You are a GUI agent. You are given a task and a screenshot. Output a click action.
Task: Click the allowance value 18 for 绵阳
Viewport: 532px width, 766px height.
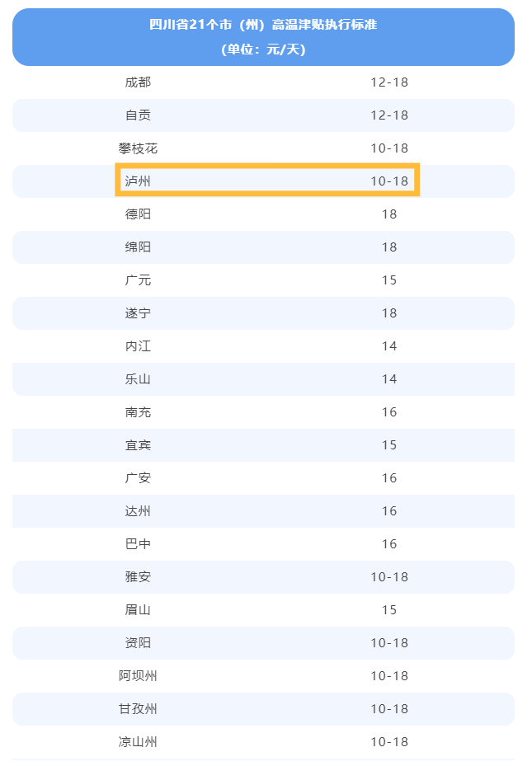(x=389, y=247)
